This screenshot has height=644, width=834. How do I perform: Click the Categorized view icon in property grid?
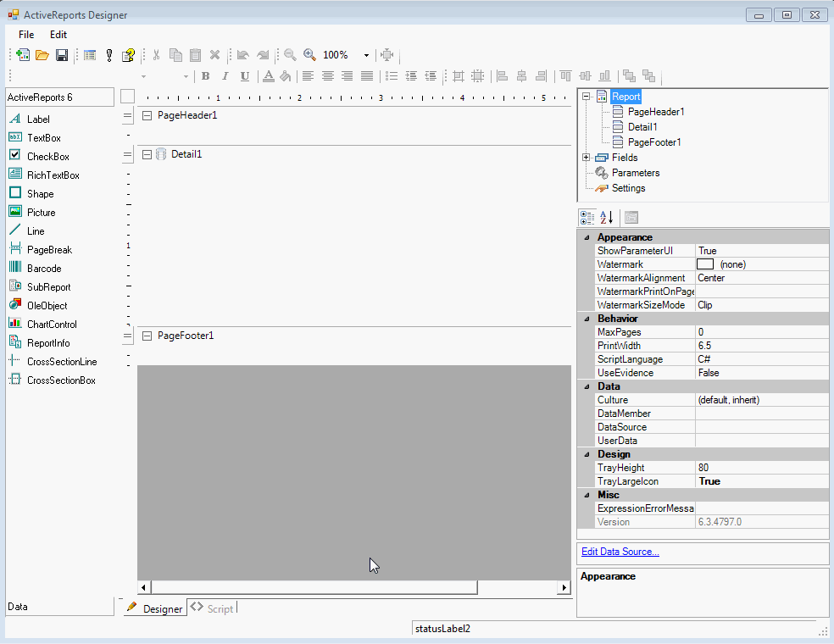pos(587,217)
